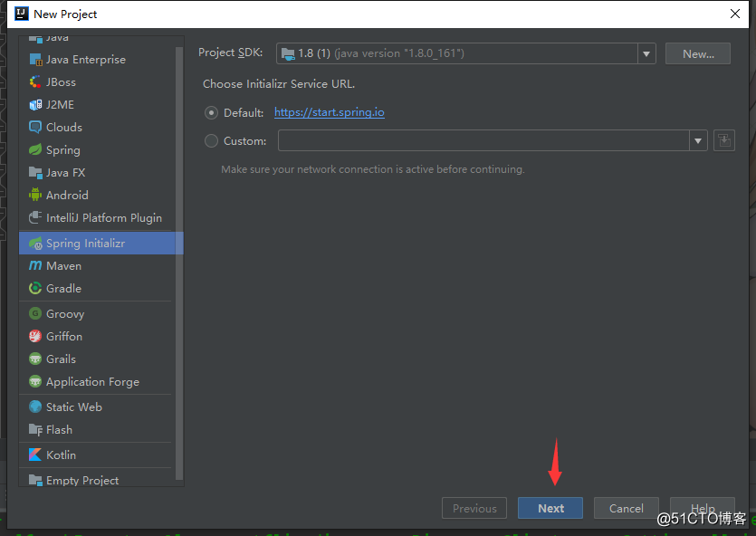Screen dimensions: 756x536
Task: Select the Android list label
Action: pyautogui.click(x=67, y=195)
